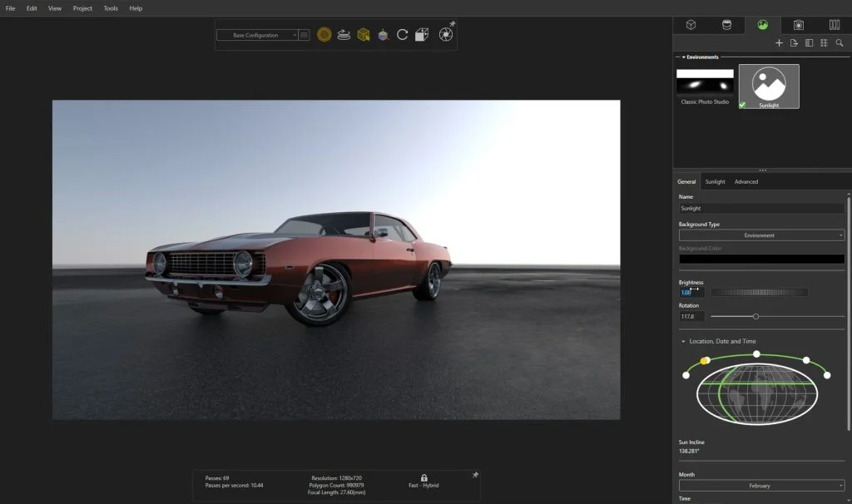Open the Base Configuration dropdown

(256, 36)
